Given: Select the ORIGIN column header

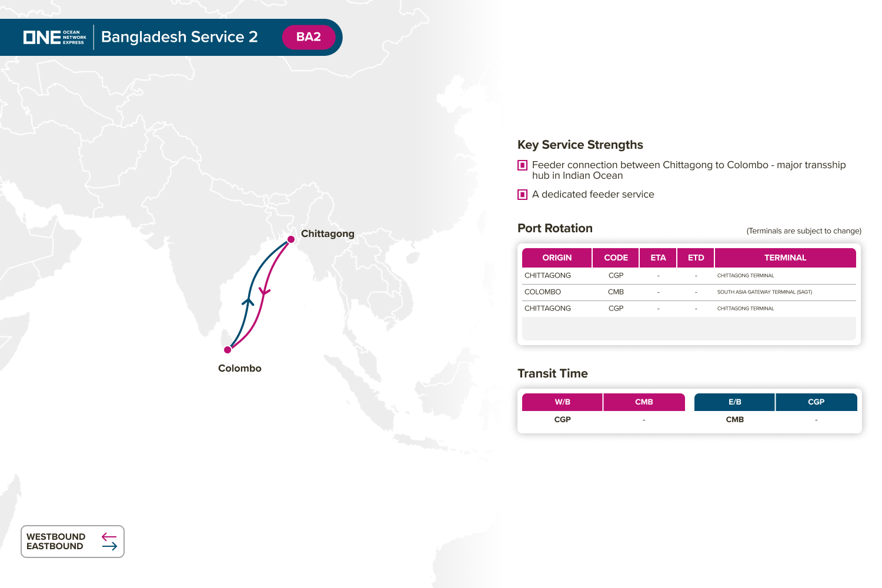Looking at the screenshot, I should pyautogui.click(x=556, y=258).
